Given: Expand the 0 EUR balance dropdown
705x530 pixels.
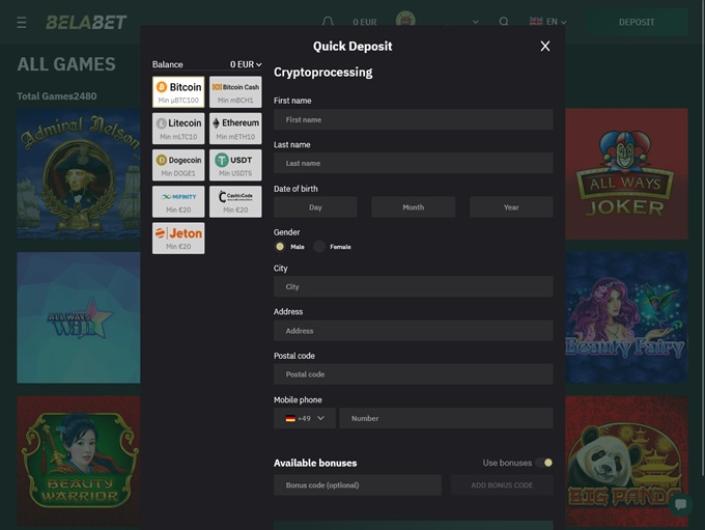Looking at the screenshot, I should (x=245, y=65).
